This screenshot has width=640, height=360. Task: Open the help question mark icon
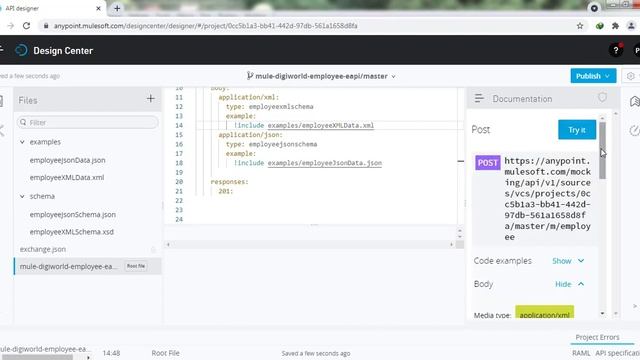[x=616, y=51]
